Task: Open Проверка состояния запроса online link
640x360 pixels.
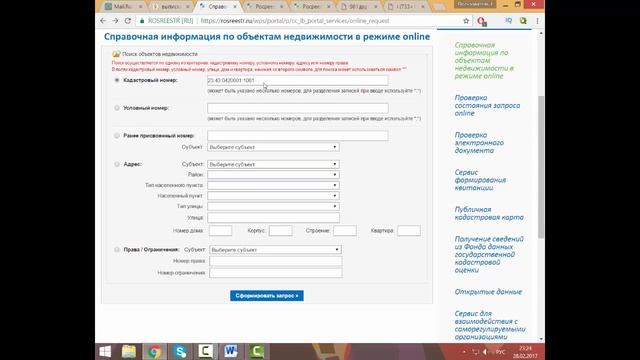Action: coord(487,106)
